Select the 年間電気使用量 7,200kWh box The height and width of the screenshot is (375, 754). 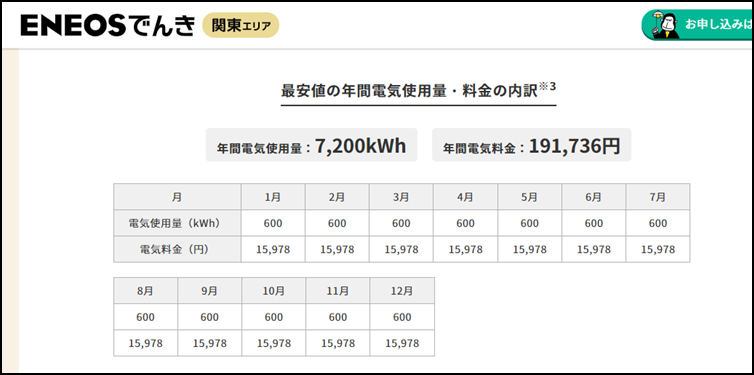click(312, 145)
